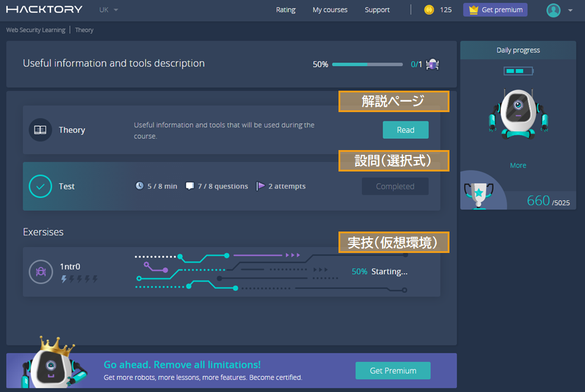Expand the account menu chevron
585x392 pixels.
(x=570, y=10)
